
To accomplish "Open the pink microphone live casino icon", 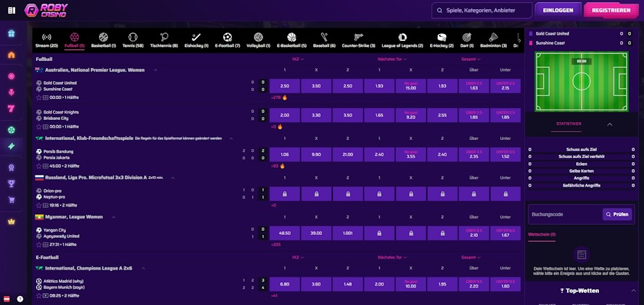I will [12, 92].
